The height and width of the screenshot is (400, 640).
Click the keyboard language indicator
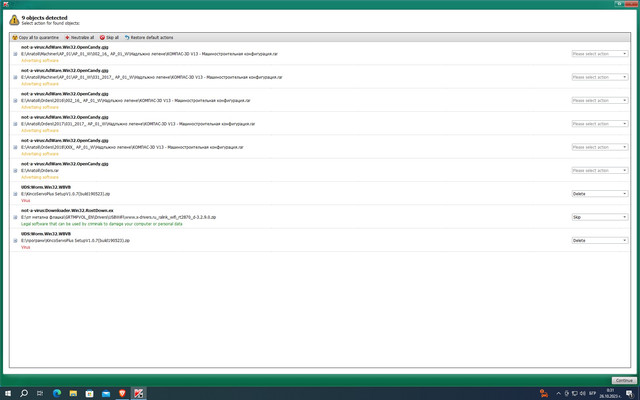pyautogui.click(x=592, y=393)
